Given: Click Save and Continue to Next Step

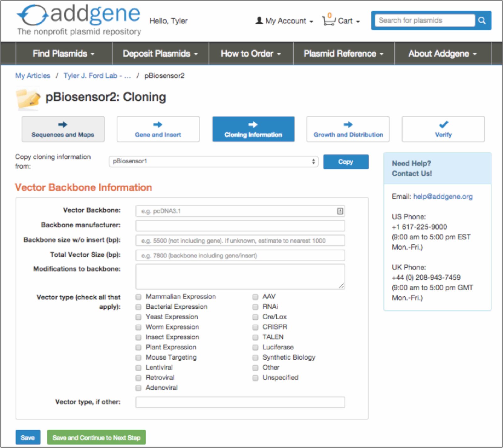Looking at the screenshot, I should [x=96, y=437].
